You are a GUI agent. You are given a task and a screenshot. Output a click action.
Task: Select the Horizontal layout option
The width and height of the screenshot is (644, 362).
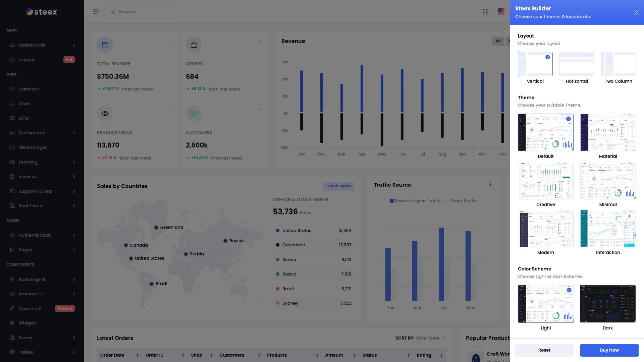coord(577,64)
